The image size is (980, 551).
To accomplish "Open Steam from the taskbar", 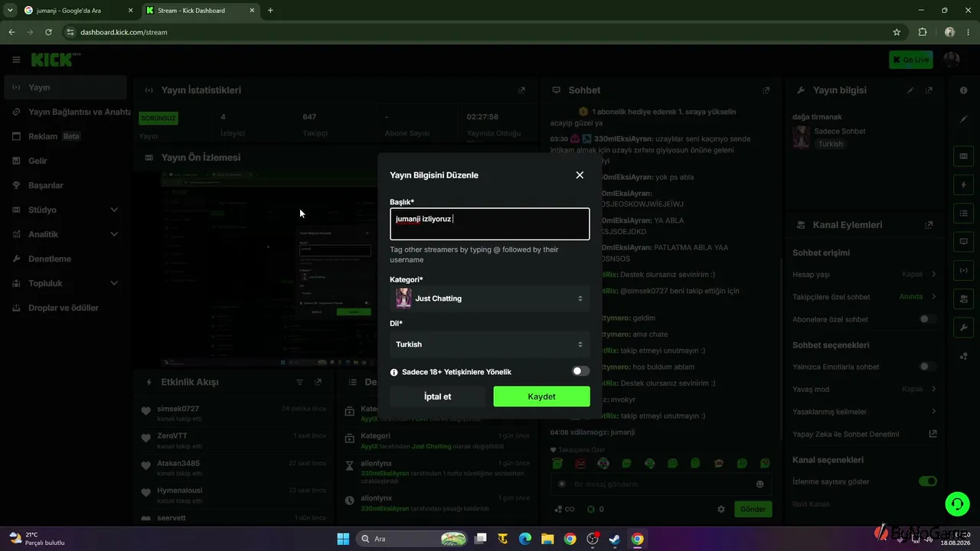I will tap(614, 539).
